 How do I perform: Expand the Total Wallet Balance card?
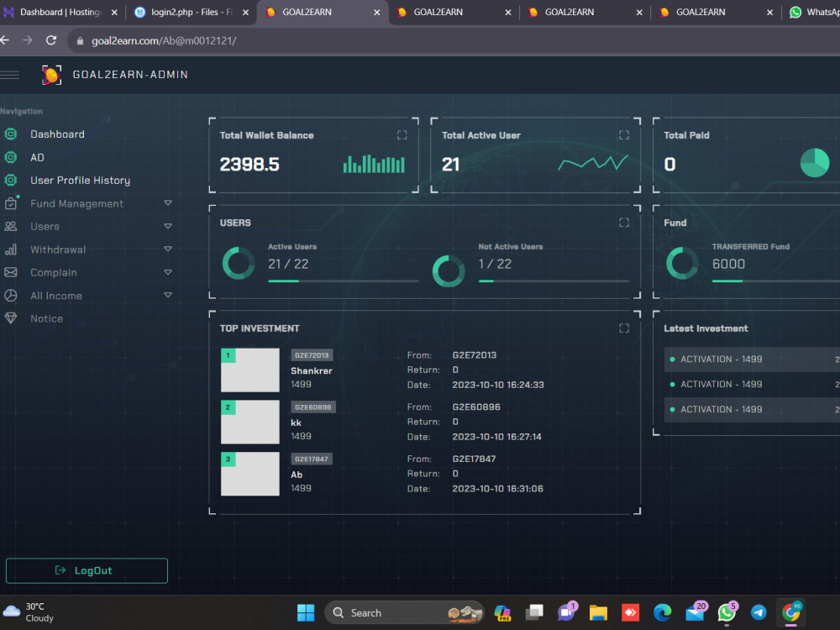pyautogui.click(x=402, y=135)
